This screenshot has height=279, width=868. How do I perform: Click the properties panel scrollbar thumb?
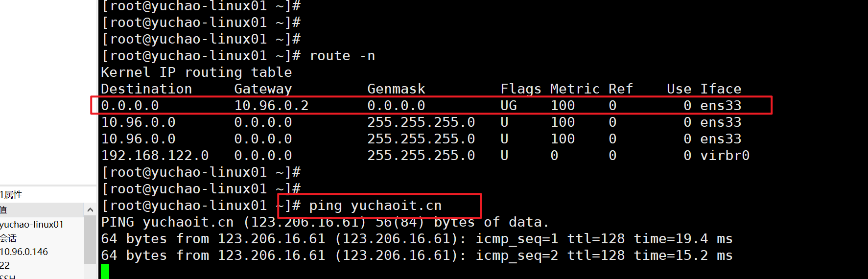(90, 240)
